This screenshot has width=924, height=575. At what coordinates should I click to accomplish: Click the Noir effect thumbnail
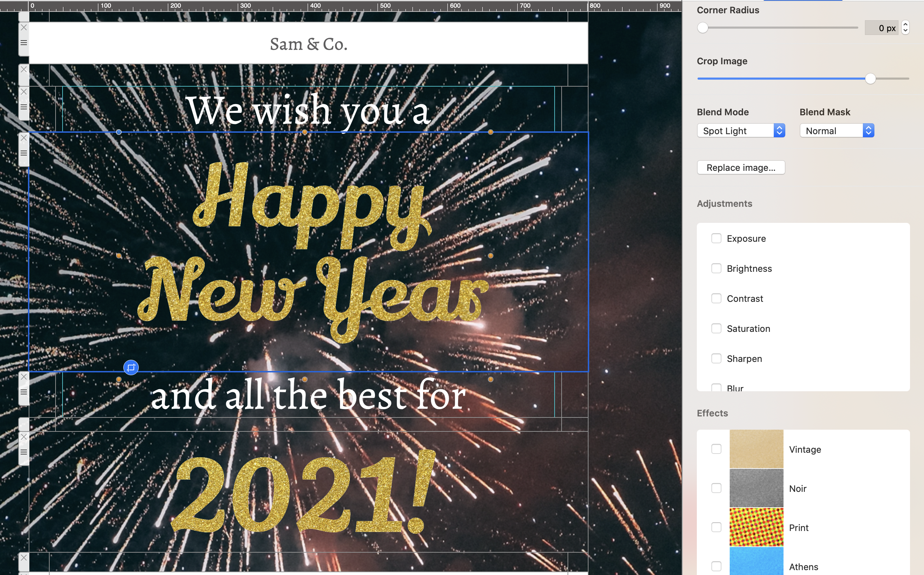click(756, 488)
